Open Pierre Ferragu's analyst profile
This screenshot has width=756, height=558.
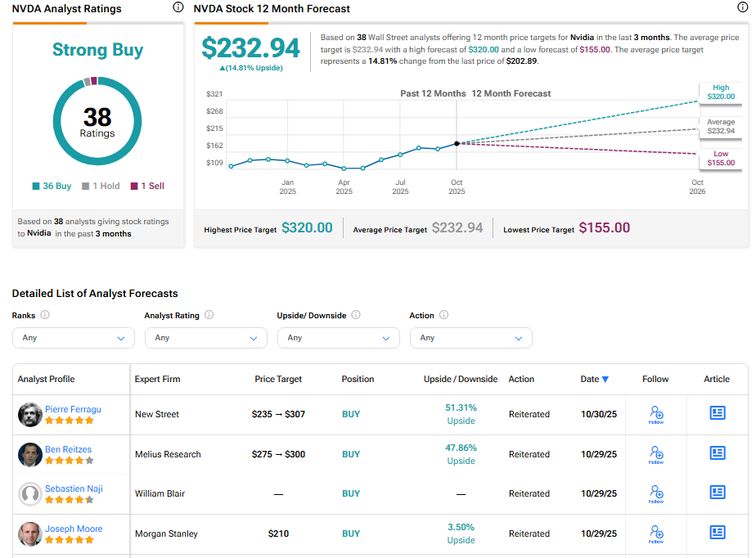[x=73, y=409]
